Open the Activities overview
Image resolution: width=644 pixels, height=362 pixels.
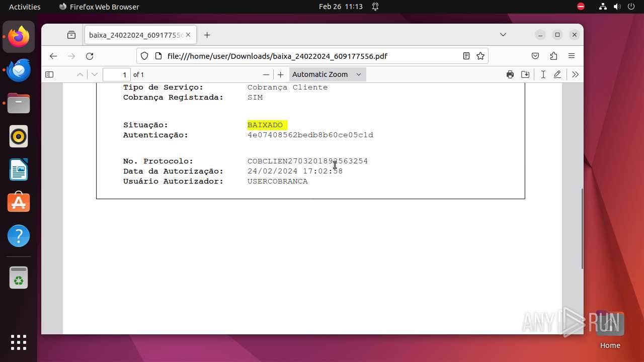pyautogui.click(x=25, y=7)
